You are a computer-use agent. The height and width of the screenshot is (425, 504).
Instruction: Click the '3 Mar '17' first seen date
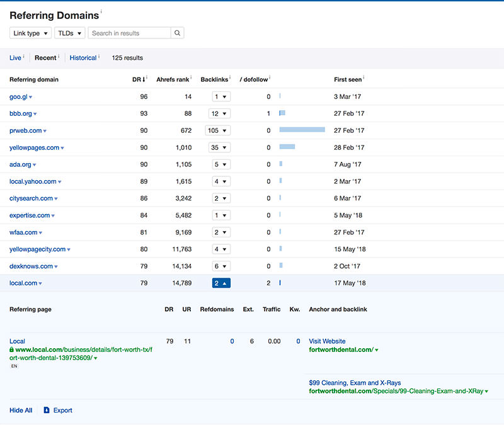(x=348, y=96)
